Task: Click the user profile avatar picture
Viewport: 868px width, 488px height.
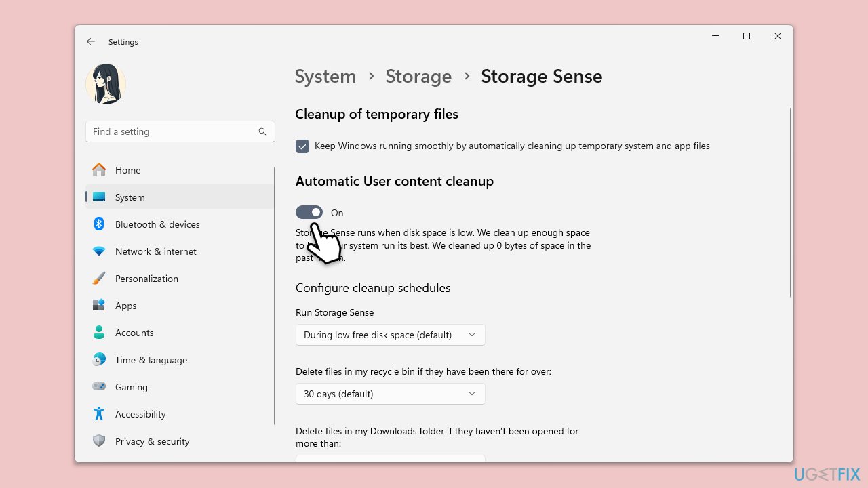Action: 106,84
